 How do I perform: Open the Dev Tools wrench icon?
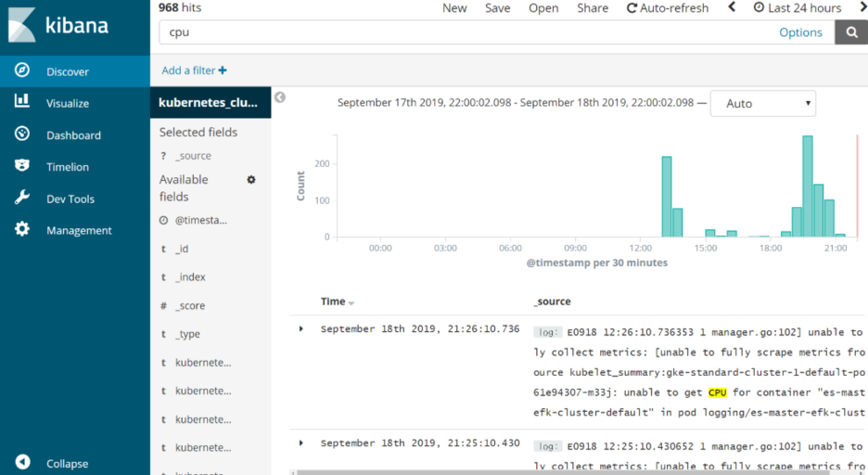tap(21, 197)
